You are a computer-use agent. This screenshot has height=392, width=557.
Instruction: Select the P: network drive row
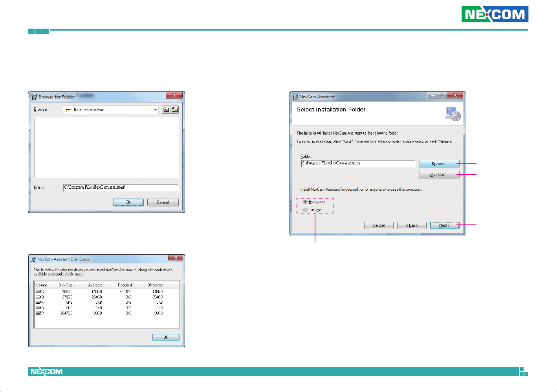click(99, 314)
